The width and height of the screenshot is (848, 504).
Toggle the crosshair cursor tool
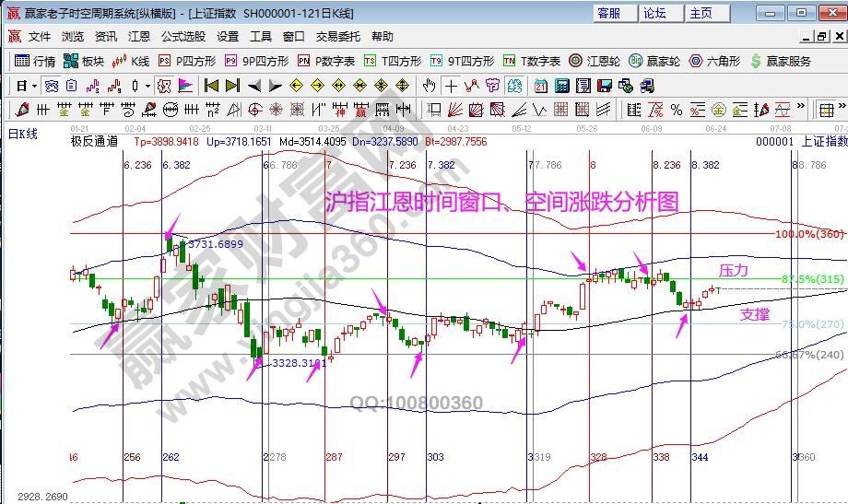451,86
